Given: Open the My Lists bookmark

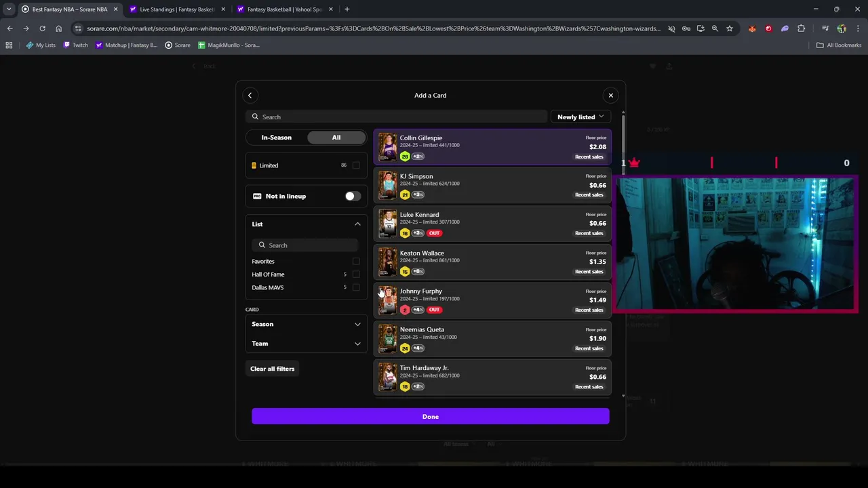Looking at the screenshot, I should coord(41,45).
